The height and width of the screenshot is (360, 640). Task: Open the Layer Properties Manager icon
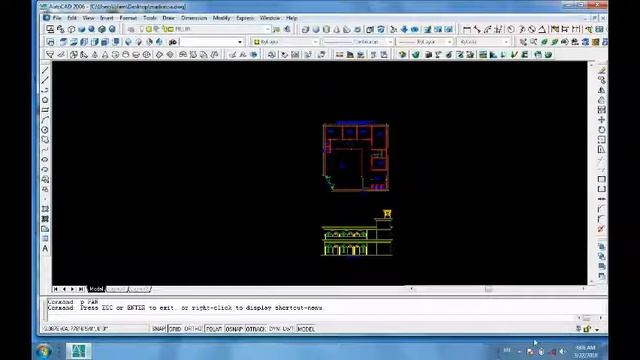(131, 29)
